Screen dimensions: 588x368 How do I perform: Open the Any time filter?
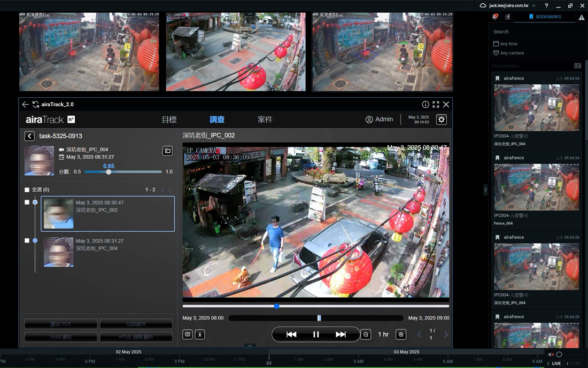click(508, 44)
